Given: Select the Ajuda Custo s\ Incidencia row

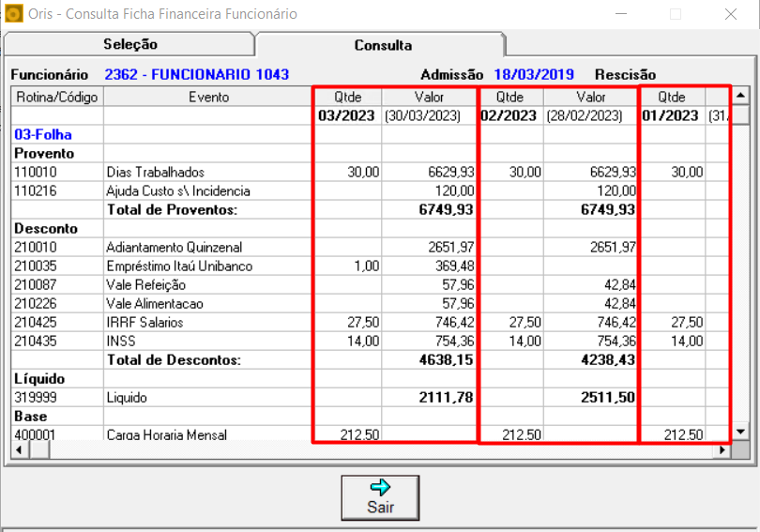Looking at the screenshot, I should tap(178, 190).
